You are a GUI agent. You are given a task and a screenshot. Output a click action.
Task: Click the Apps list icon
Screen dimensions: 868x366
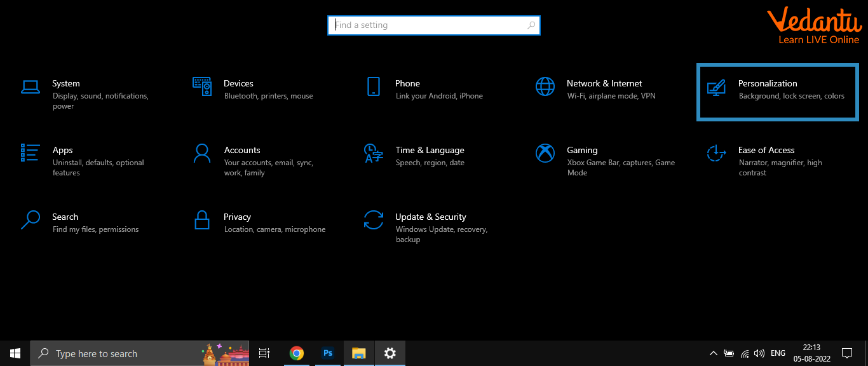pos(31,152)
